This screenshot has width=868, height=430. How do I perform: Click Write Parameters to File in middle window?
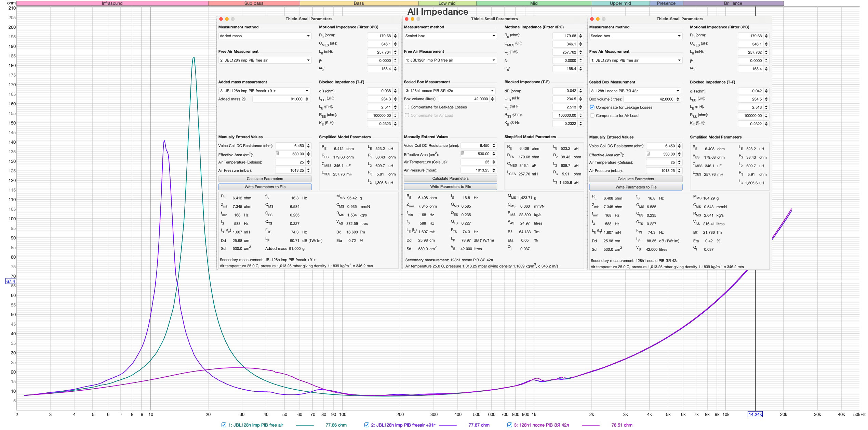point(450,186)
